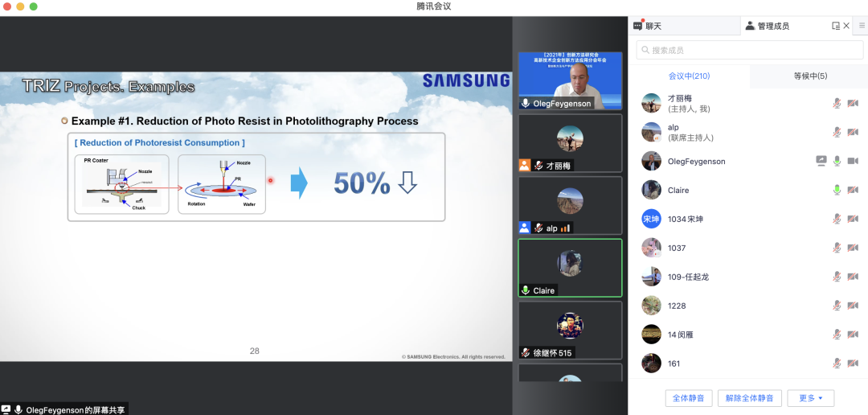Click member name 14闵雁
Screen dimensions: 868x415
click(x=681, y=334)
